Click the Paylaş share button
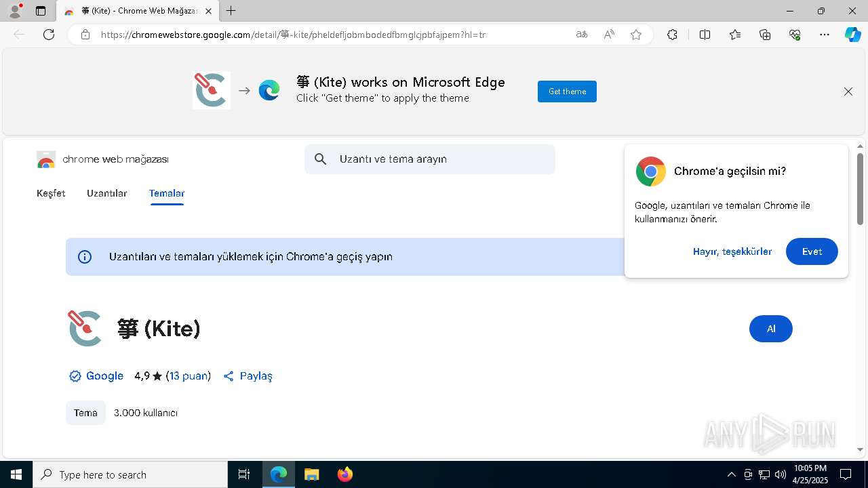The width and height of the screenshot is (868, 488). 248,376
